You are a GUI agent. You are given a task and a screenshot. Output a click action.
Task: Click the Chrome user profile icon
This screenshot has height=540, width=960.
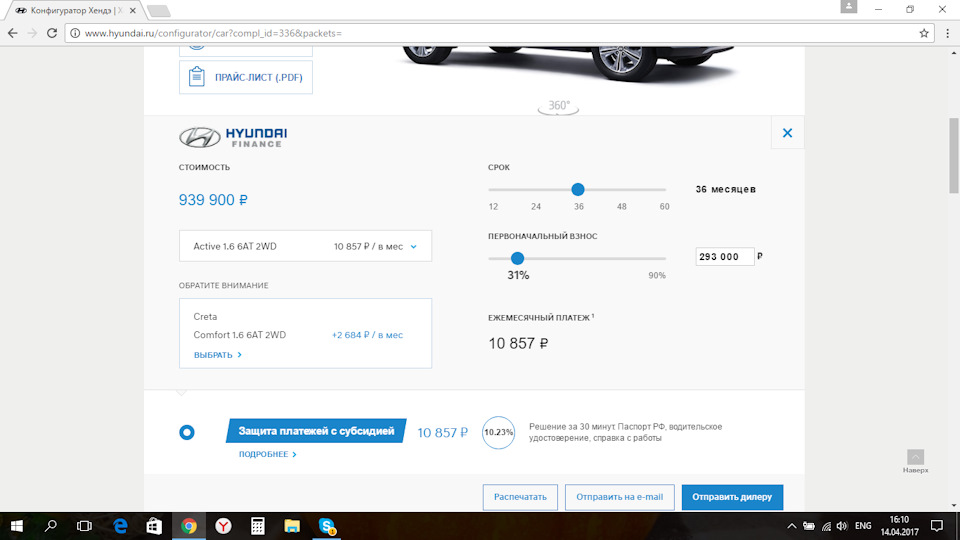849,7
